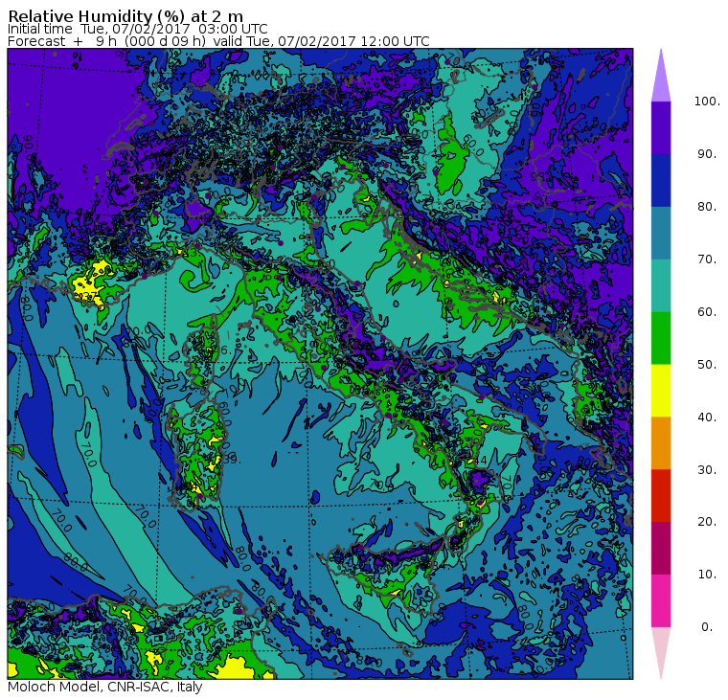Click the dark blue 80–90 legend band
Screen dimensions: 728x700
[661, 180]
